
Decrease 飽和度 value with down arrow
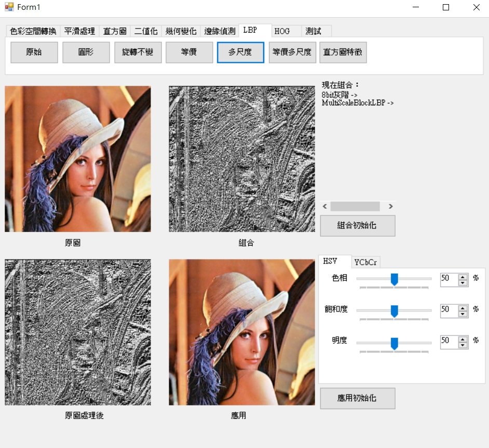pos(463,314)
